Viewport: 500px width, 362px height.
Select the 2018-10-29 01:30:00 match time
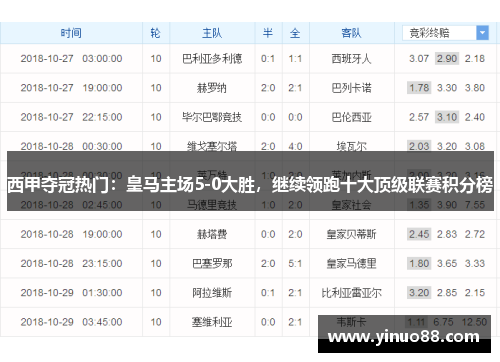coord(71,293)
